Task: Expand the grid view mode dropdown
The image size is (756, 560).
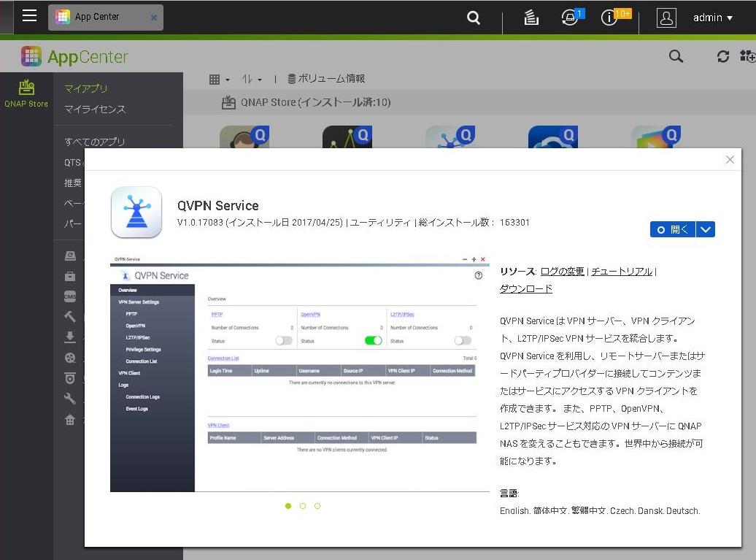Action: click(220, 79)
